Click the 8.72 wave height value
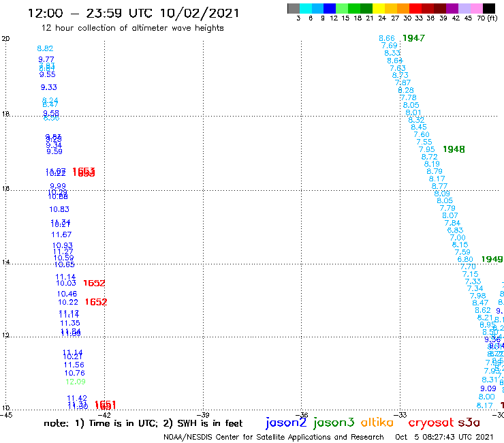The image size is (504, 443). coord(430,157)
